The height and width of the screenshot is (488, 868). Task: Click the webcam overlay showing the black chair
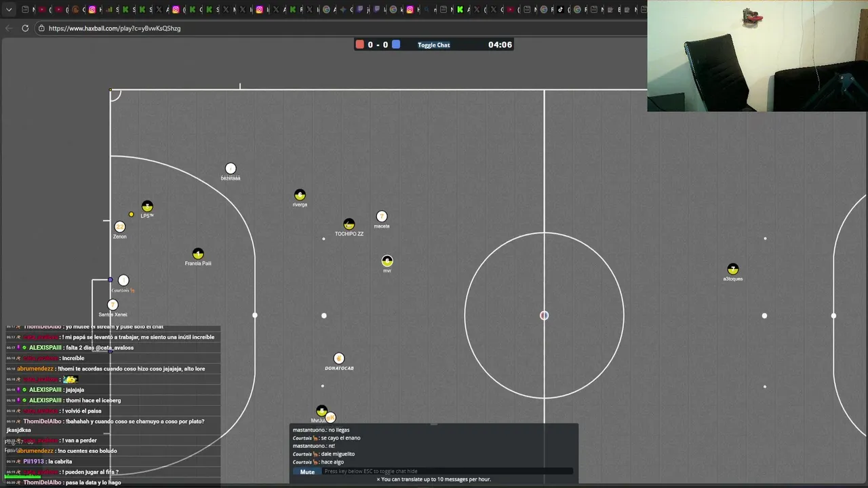pyautogui.click(x=757, y=56)
